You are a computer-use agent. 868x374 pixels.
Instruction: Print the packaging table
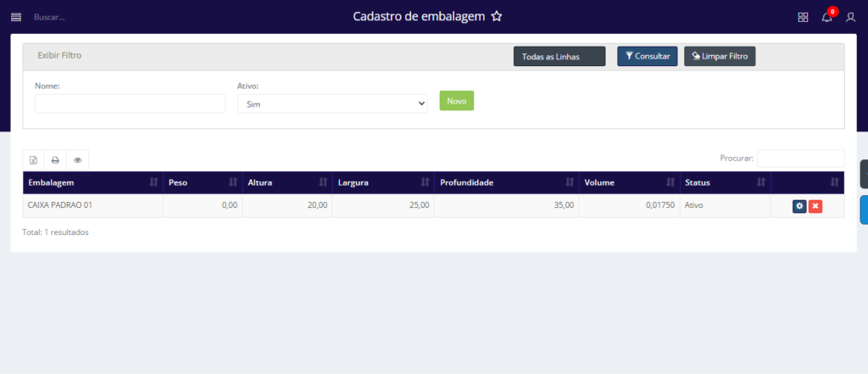click(55, 159)
